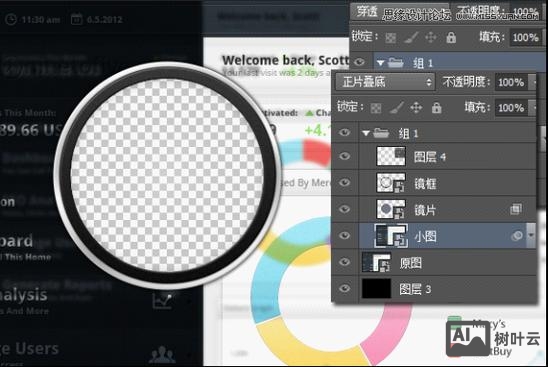Hide the 图层 3 layer
Viewport: 548px width, 367px height.
coord(345,289)
